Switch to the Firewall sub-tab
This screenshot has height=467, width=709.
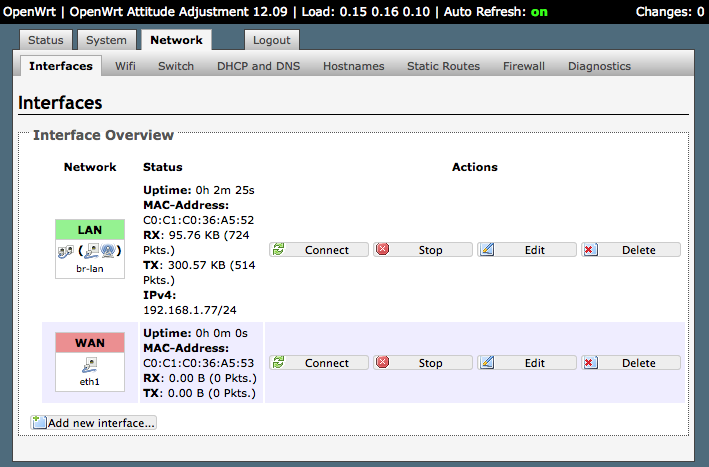(x=524, y=66)
